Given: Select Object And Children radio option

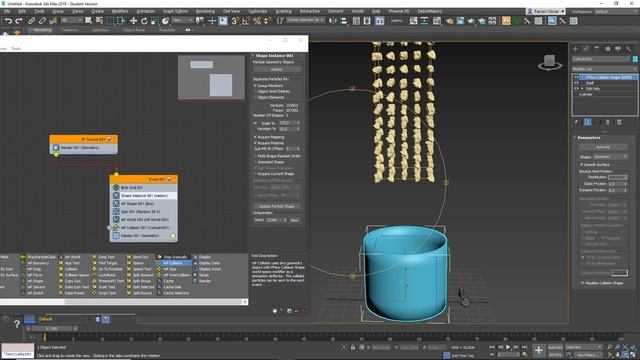Looking at the screenshot, I should pyautogui.click(x=271, y=91).
